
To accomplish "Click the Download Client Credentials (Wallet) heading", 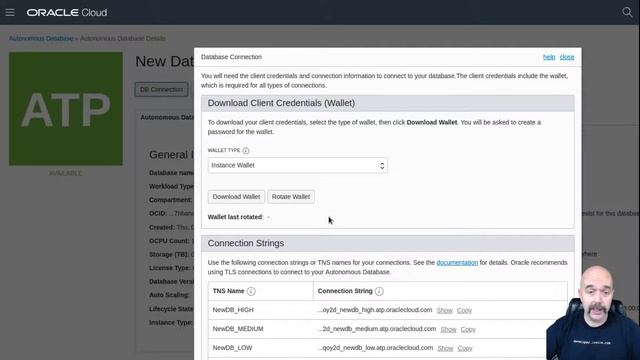I will [x=281, y=103].
